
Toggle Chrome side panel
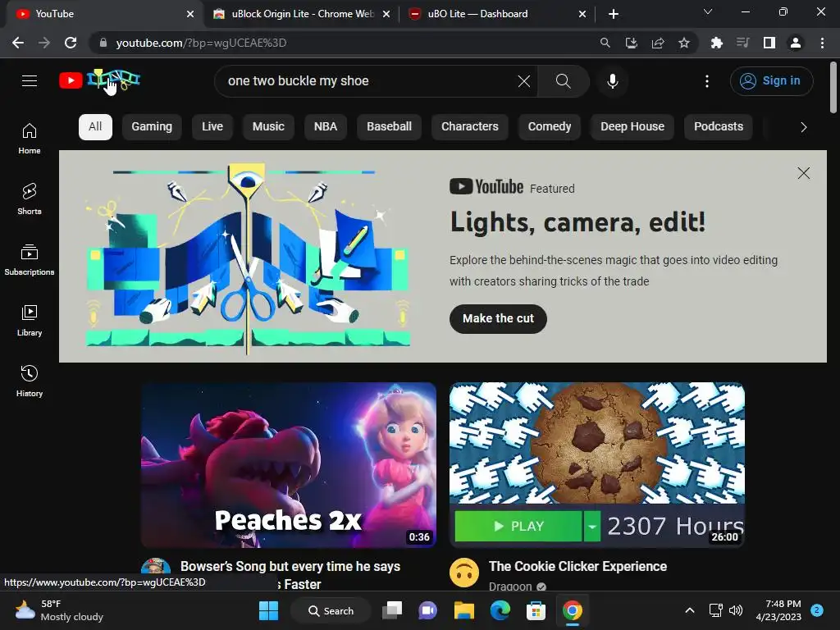pyautogui.click(x=769, y=43)
